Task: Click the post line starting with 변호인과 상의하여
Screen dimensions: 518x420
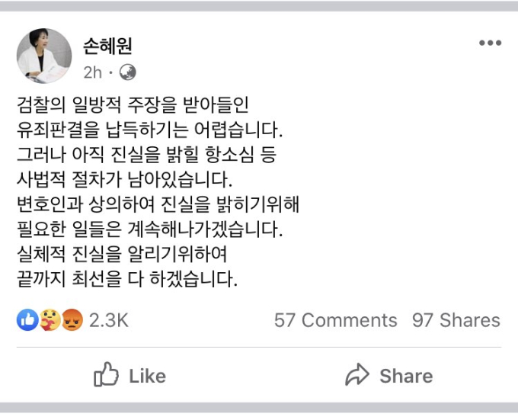Action: (158, 204)
